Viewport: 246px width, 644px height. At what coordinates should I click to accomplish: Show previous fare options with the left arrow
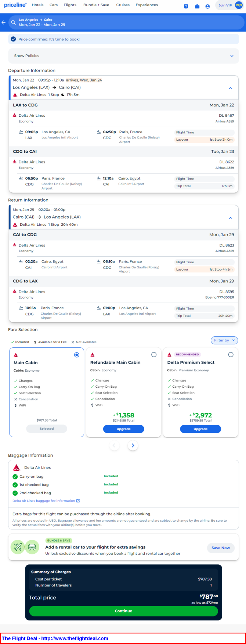(114, 445)
